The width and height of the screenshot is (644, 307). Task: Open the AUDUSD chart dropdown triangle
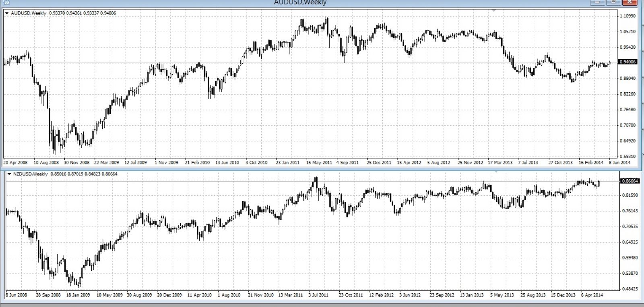(7, 13)
